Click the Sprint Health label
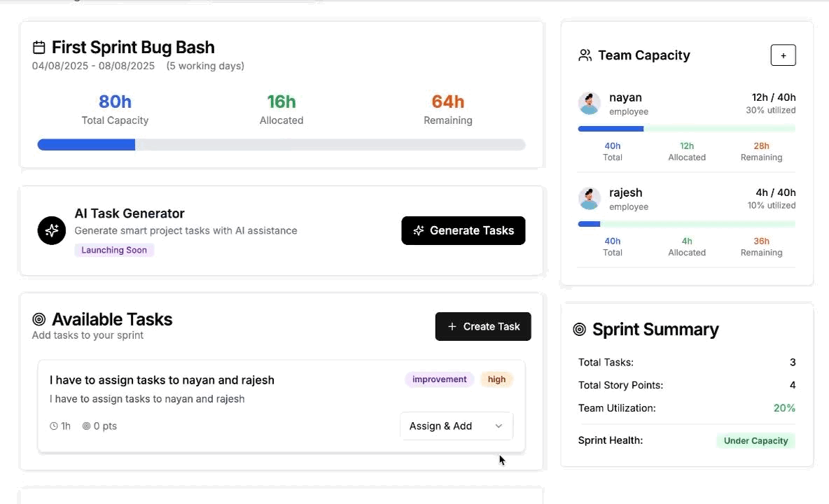This screenshot has width=829, height=504. coord(610,440)
